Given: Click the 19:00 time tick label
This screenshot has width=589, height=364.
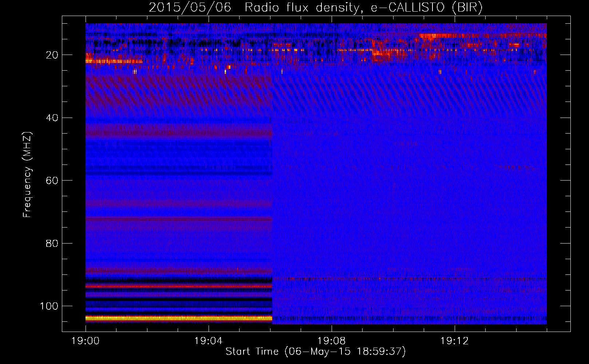Looking at the screenshot, I should (86, 341).
